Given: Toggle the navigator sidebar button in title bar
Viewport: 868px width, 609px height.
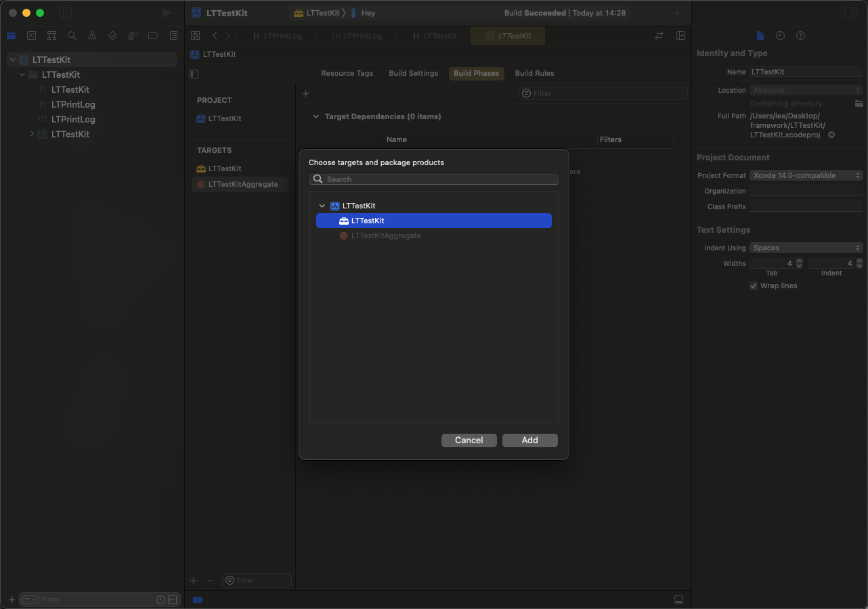Looking at the screenshot, I should 65,13.
